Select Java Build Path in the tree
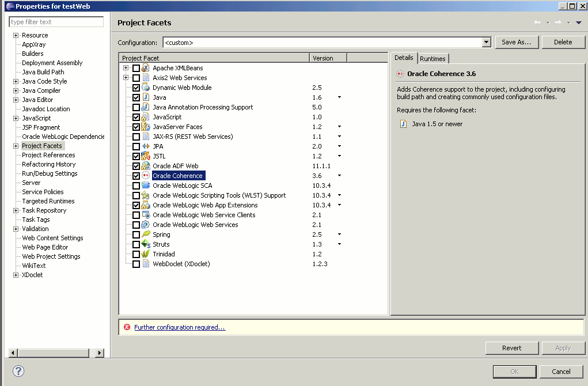 pos(43,72)
